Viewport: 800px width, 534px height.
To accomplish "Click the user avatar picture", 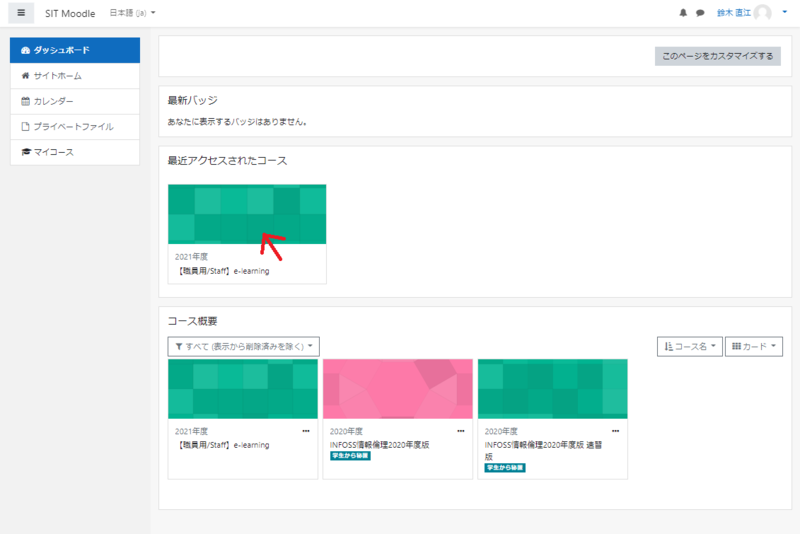I will (x=763, y=13).
